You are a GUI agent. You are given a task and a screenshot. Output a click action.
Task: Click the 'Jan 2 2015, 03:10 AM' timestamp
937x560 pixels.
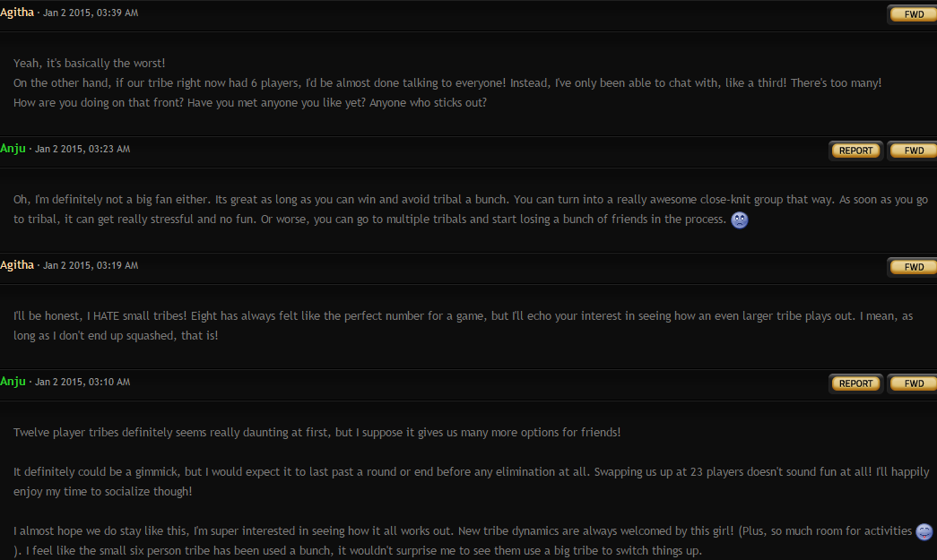[82, 382]
